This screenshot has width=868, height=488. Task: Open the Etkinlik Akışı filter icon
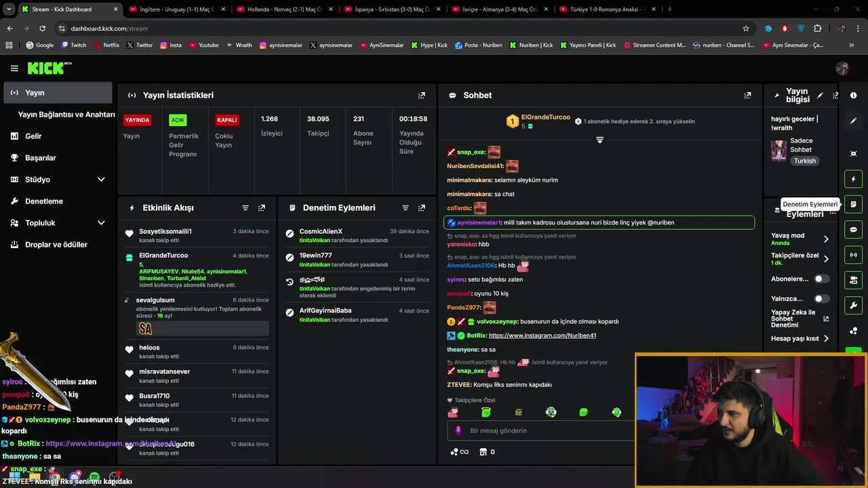click(245, 208)
